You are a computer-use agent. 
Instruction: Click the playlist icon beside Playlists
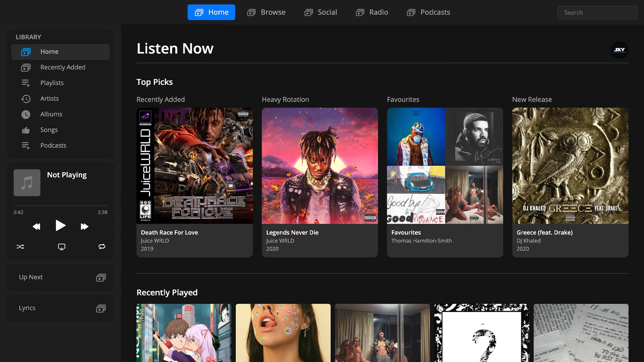26,83
